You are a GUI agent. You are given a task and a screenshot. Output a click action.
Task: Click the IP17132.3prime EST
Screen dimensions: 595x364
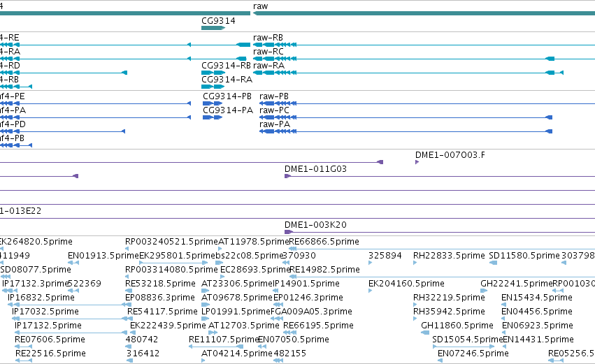click(35, 284)
